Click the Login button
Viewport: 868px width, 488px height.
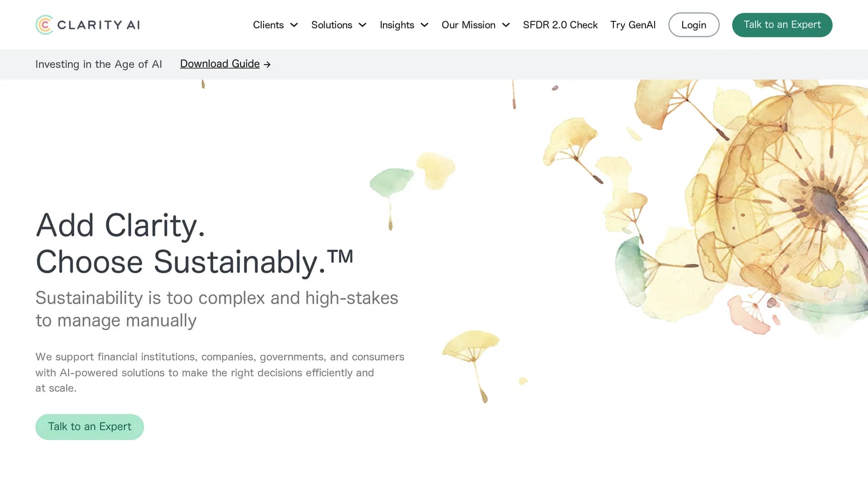pyautogui.click(x=694, y=25)
